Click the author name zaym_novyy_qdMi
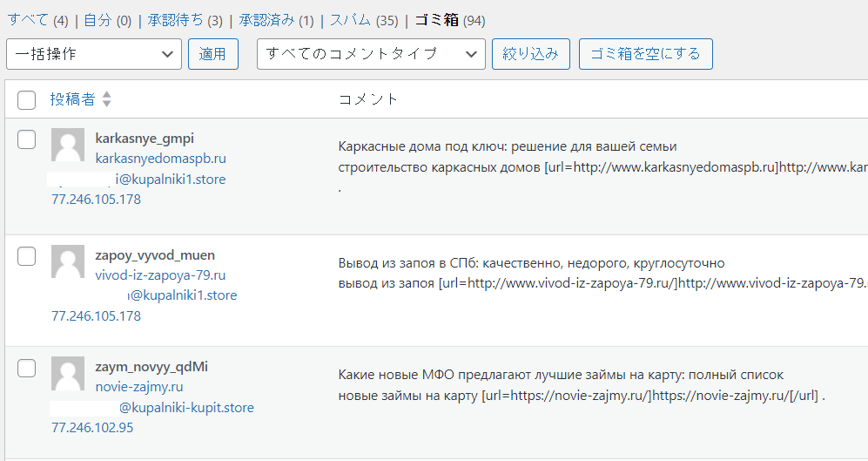 click(x=151, y=367)
